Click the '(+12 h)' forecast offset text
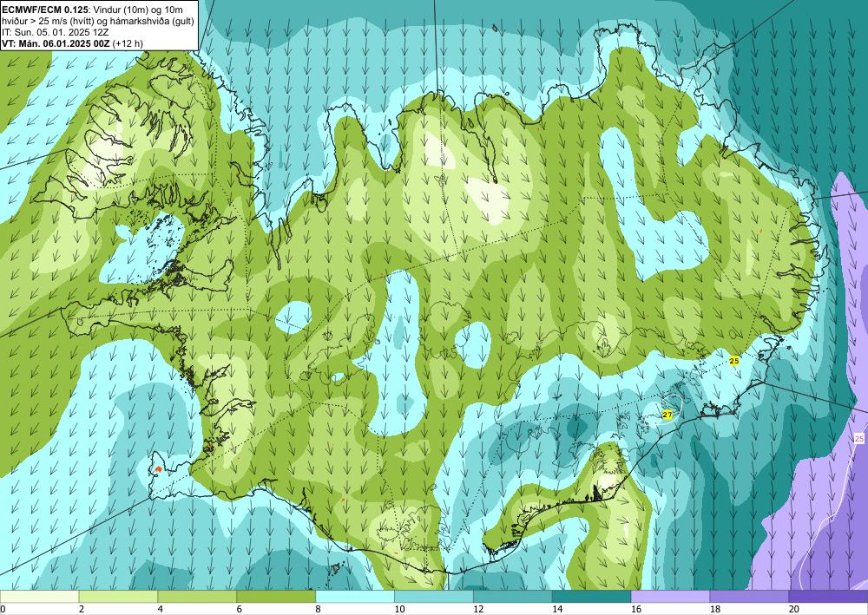The image size is (868, 615). pos(128,43)
